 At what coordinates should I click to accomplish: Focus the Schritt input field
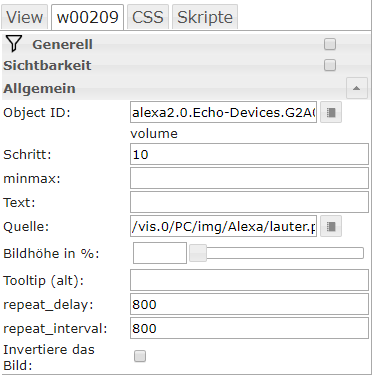[249, 154]
